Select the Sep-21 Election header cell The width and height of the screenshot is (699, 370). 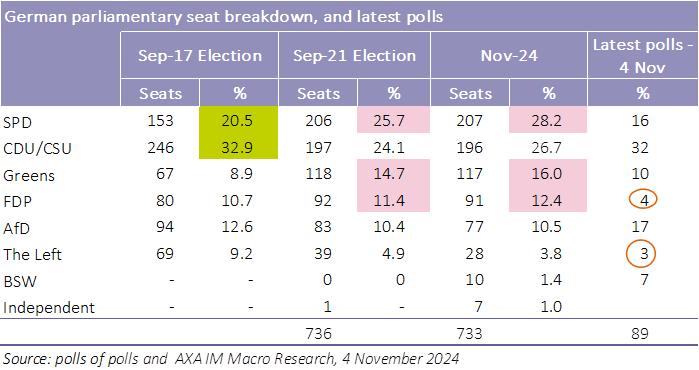point(354,56)
